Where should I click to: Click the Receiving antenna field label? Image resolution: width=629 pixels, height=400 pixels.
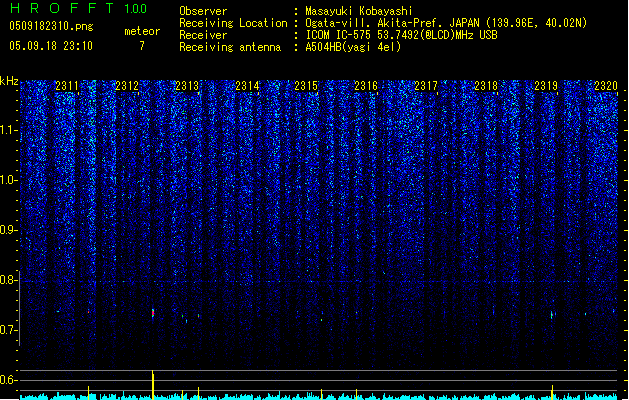[x=230, y=47]
